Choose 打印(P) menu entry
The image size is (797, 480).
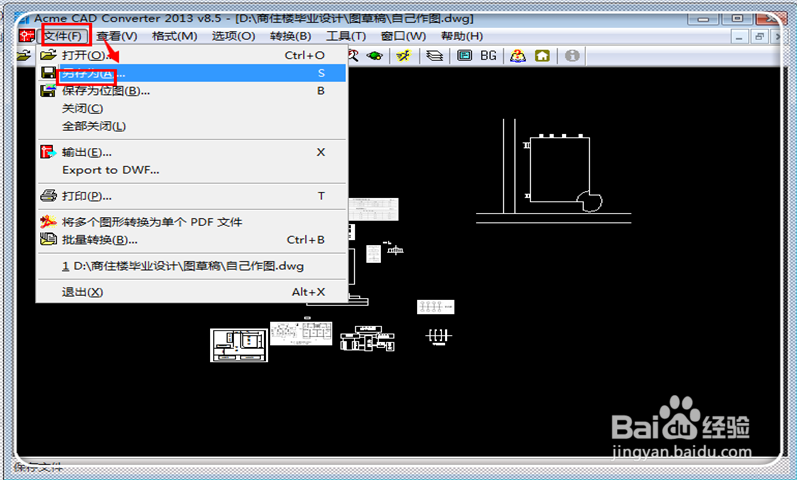192,196
